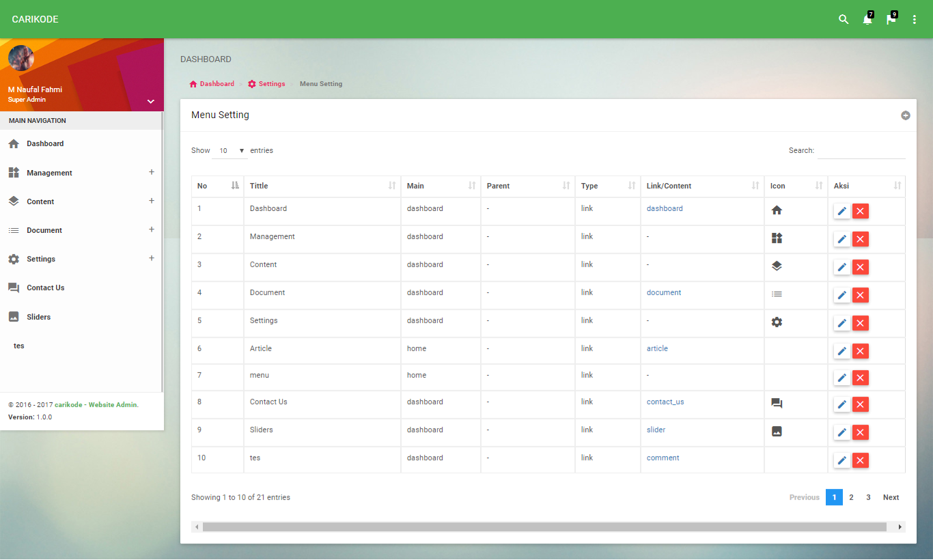Edit the Sliders row using the pencil icon
This screenshot has height=560, width=933.
pyautogui.click(x=841, y=432)
